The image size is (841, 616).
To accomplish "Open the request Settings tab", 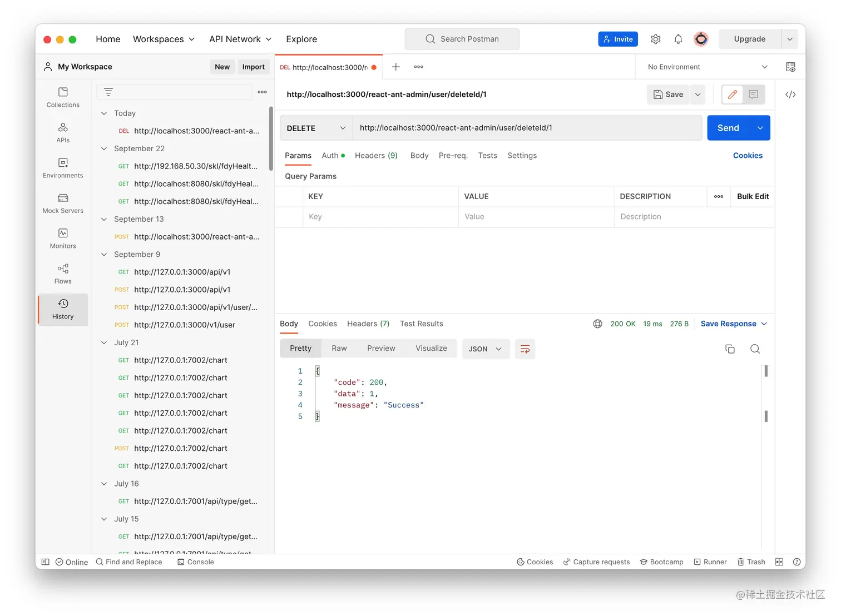I will click(522, 156).
